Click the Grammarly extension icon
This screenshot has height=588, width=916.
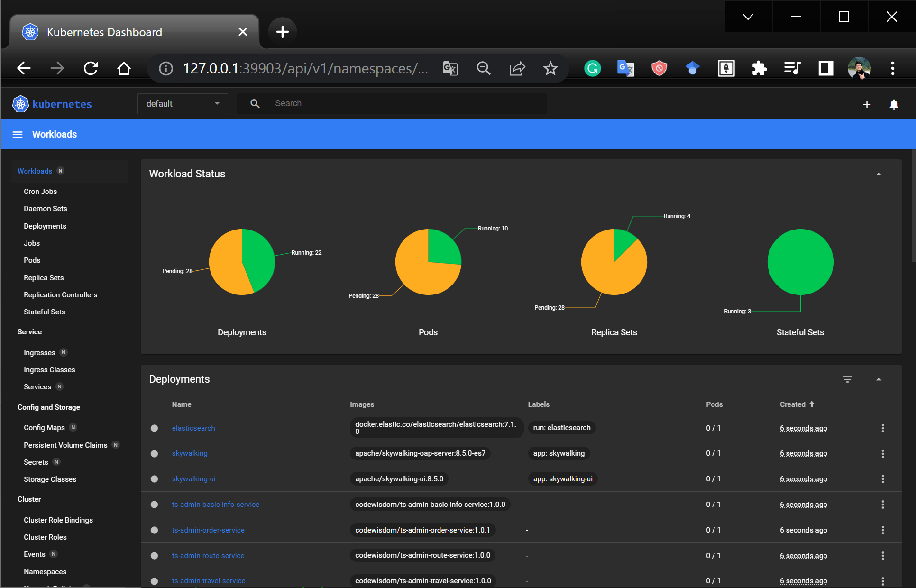click(592, 68)
